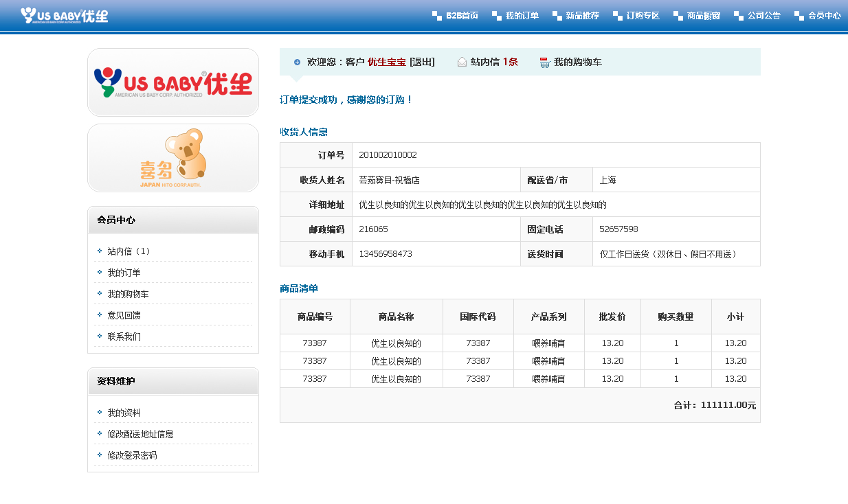Click the US Baby logo in header

[64, 15]
